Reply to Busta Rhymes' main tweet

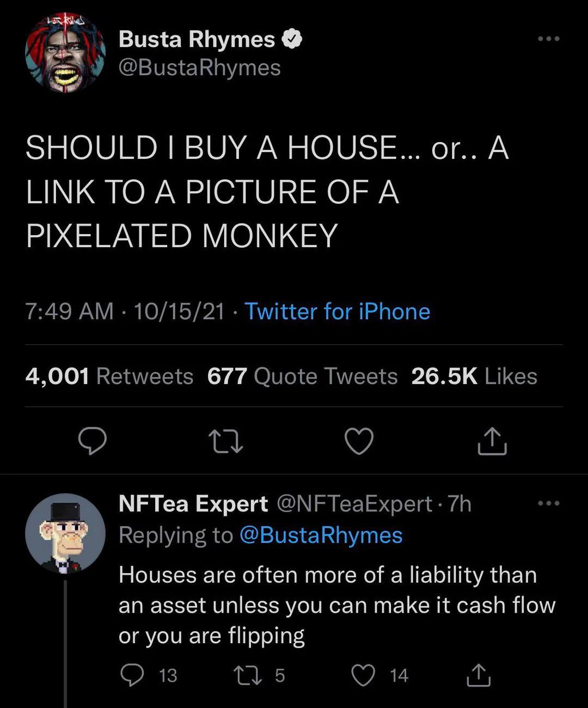point(93,441)
